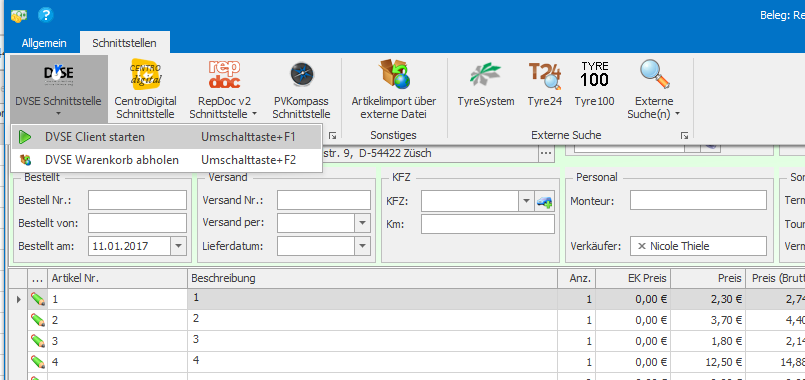Screen dimensions: 805x380
Task: Click the address ellipsis button
Action: (x=546, y=153)
